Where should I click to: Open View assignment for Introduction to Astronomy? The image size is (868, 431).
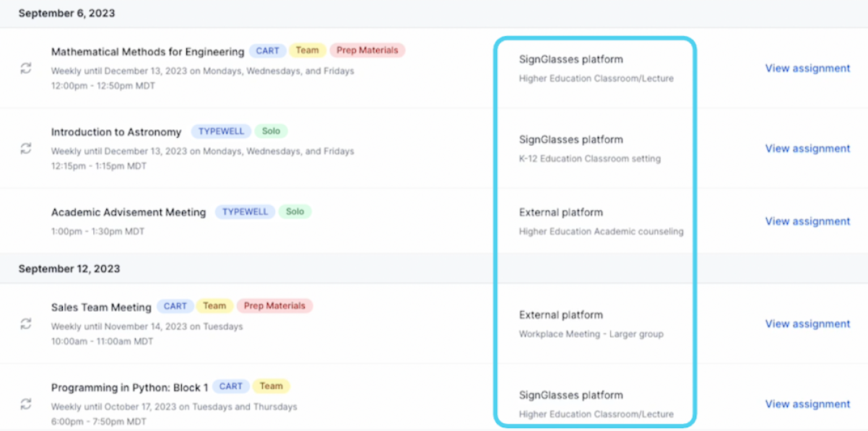pyautogui.click(x=807, y=148)
